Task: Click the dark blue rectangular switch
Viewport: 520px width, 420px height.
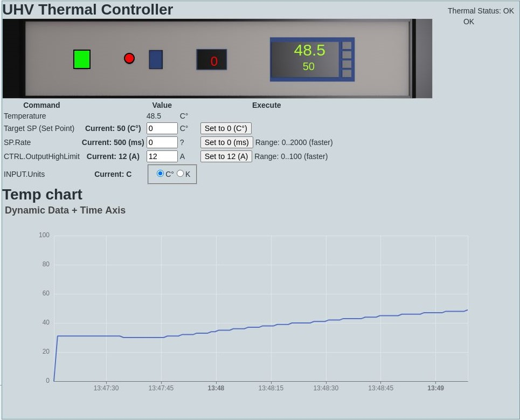Action: [156, 59]
